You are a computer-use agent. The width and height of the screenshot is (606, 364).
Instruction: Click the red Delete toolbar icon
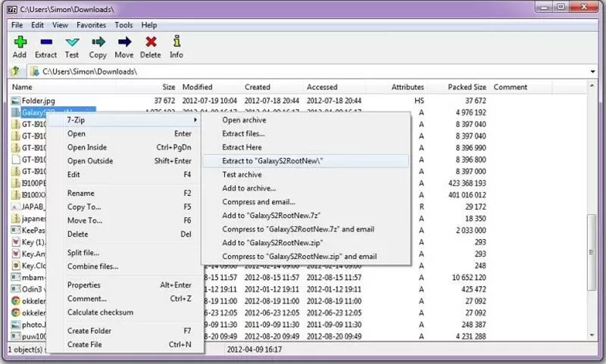pyautogui.click(x=151, y=43)
